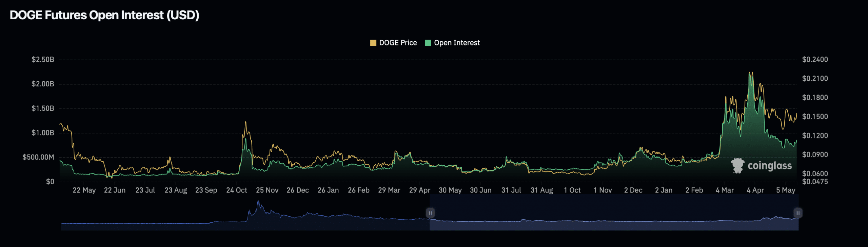Click the '$500.00M' left axis value
868x247 pixels.
[x=38, y=157]
